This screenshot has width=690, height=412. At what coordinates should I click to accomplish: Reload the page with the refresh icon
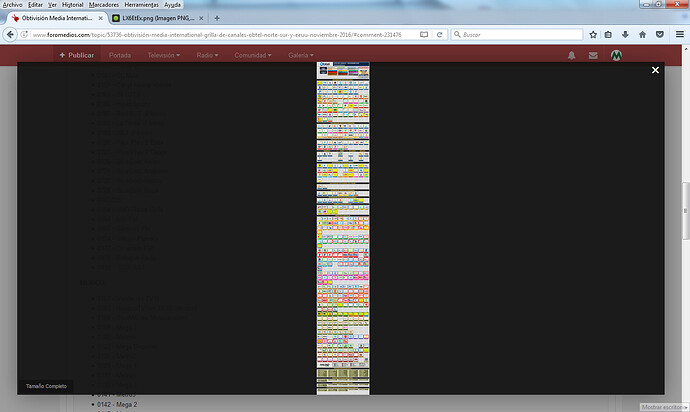tap(439, 34)
